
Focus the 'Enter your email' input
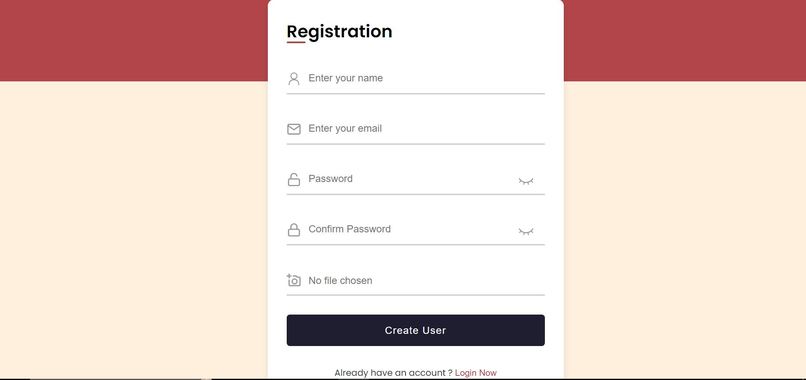point(415,129)
